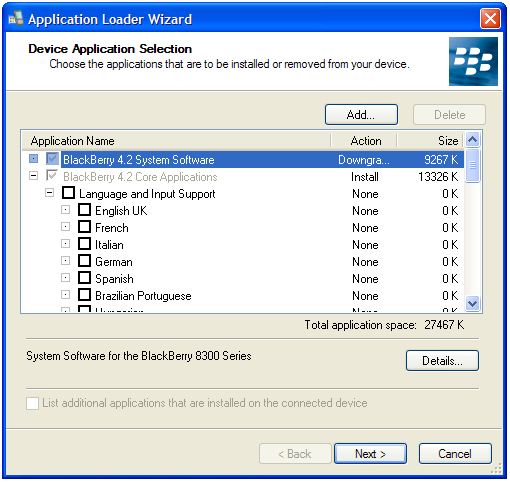Check the French language checkbox
The width and height of the screenshot is (510, 482).
coord(84,227)
